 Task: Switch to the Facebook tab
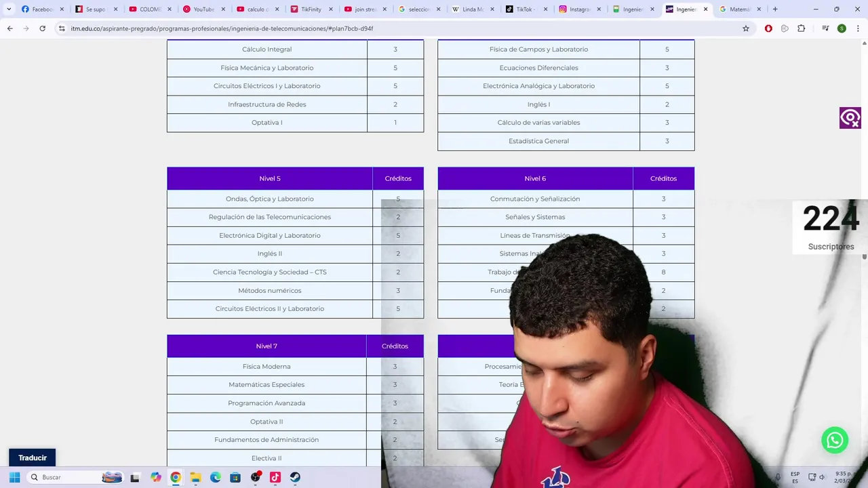[42, 9]
